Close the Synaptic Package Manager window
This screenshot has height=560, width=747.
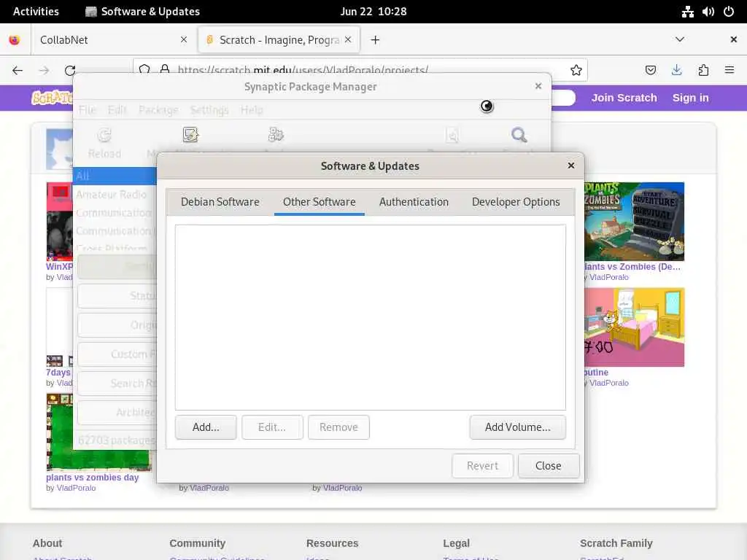[538, 86]
